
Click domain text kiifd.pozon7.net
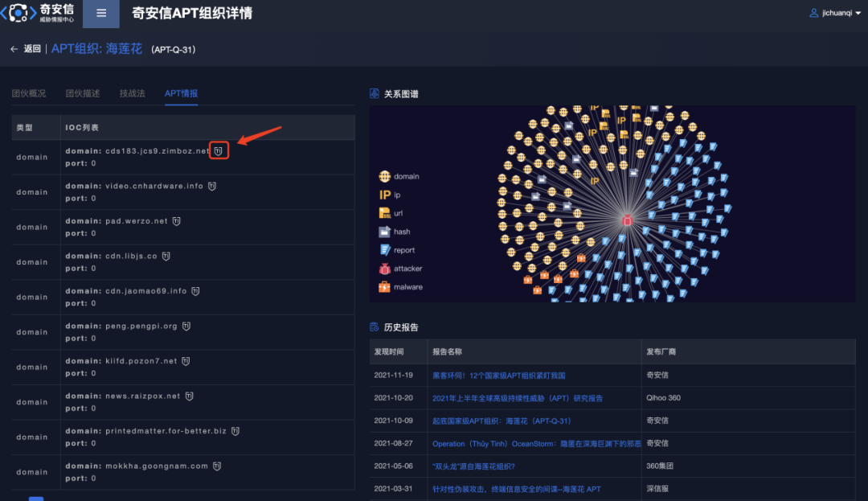click(x=141, y=361)
